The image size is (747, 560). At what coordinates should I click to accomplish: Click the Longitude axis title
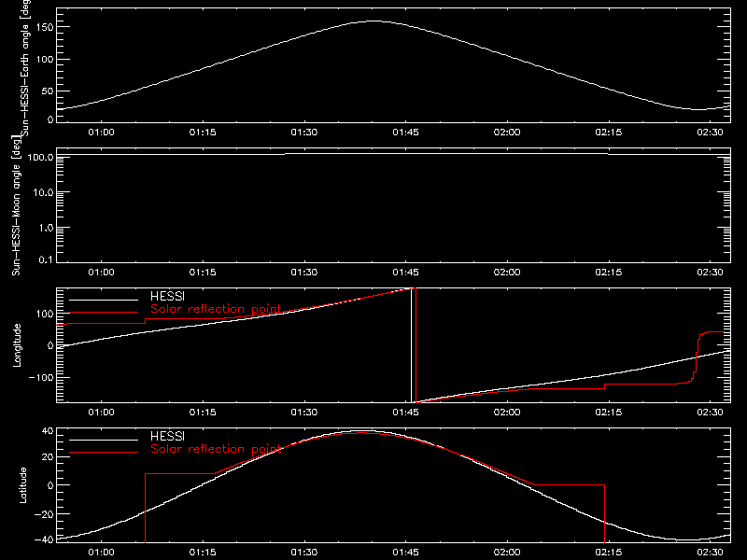coord(17,345)
